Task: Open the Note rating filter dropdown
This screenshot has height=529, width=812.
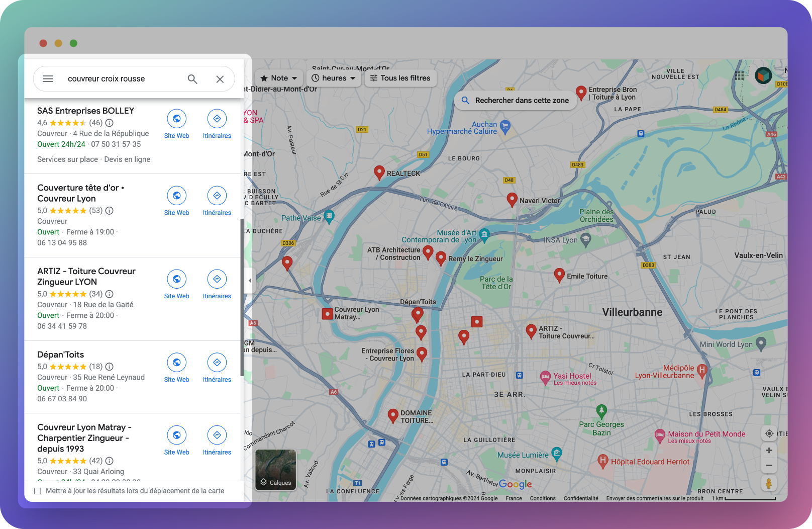Action: (x=279, y=78)
